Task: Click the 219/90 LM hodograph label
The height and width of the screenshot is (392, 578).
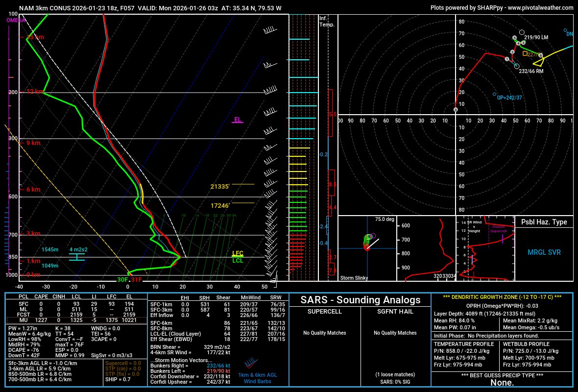Action: (x=536, y=37)
